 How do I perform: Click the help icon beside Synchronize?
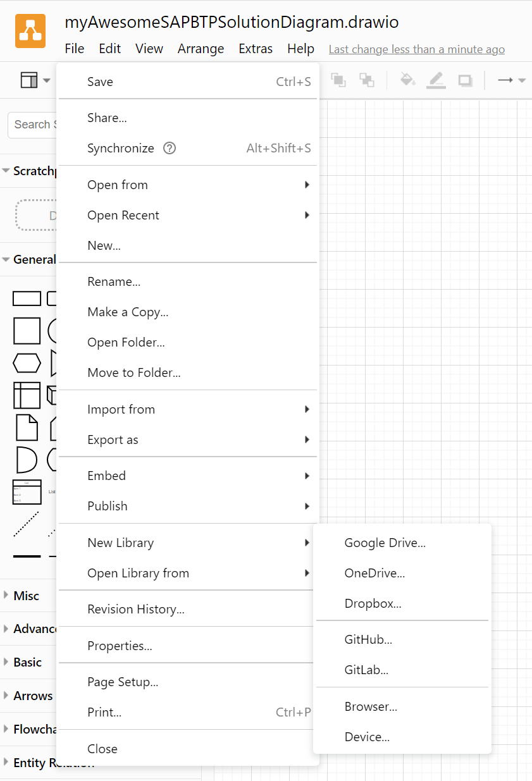point(170,148)
